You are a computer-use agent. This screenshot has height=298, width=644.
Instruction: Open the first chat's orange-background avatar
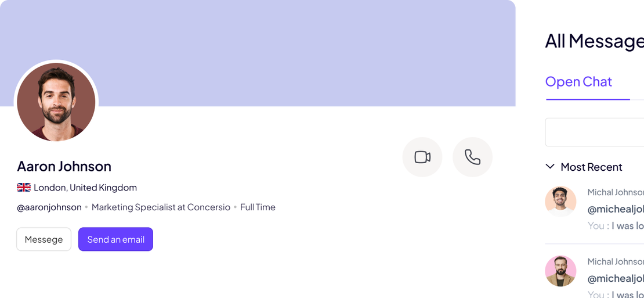pos(560,201)
